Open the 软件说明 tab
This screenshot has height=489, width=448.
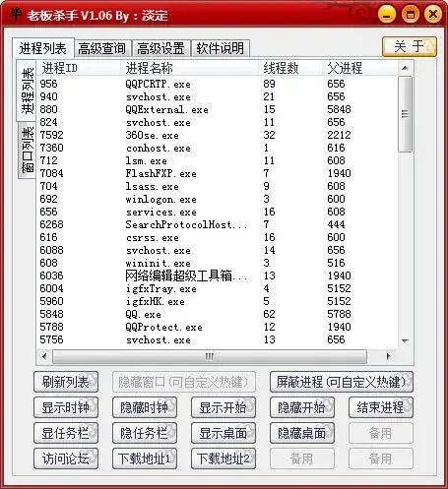pyautogui.click(x=221, y=48)
